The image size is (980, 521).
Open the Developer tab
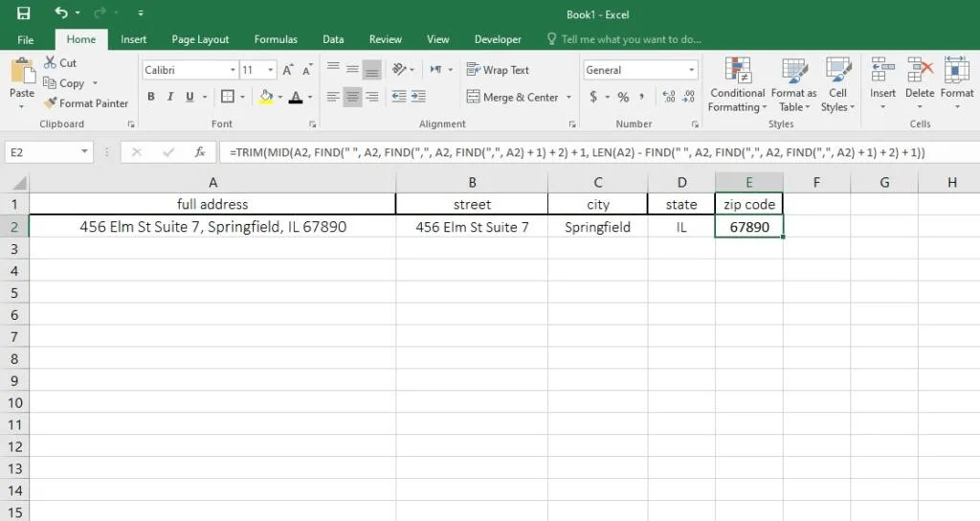pos(498,39)
